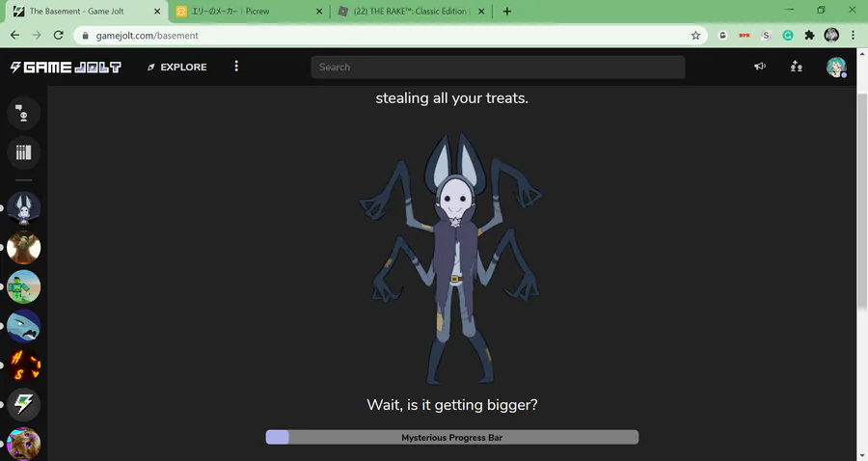Open the brown tree creature community in sidebar
The height and width of the screenshot is (461, 868).
click(x=23, y=248)
